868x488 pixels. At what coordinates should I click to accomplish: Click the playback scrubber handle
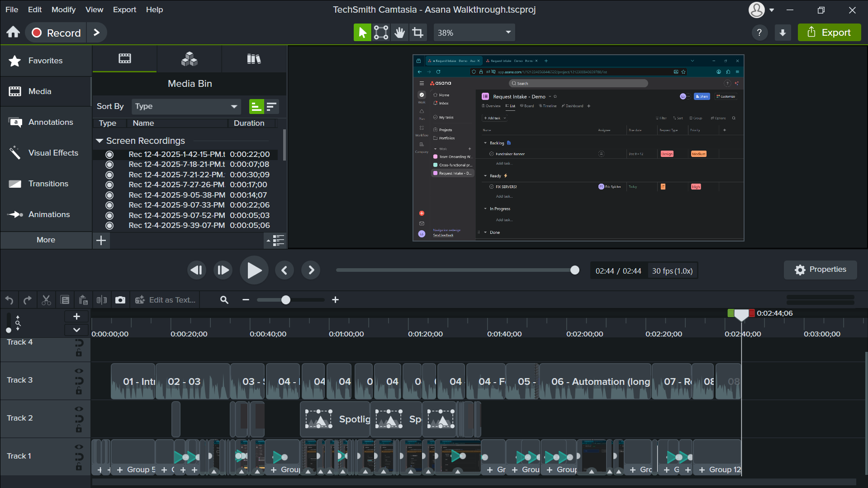pos(575,270)
